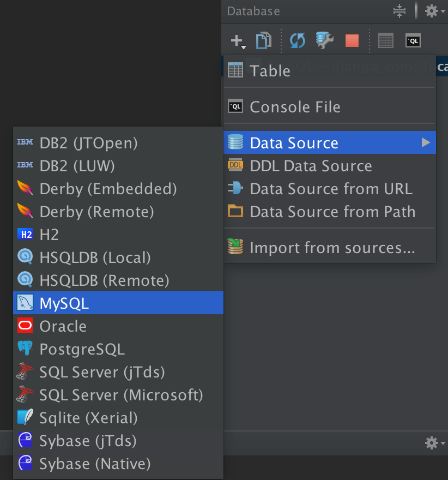Click the Data Source submenu arrow
Screen dimensions: 448x480
click(426, 142)
